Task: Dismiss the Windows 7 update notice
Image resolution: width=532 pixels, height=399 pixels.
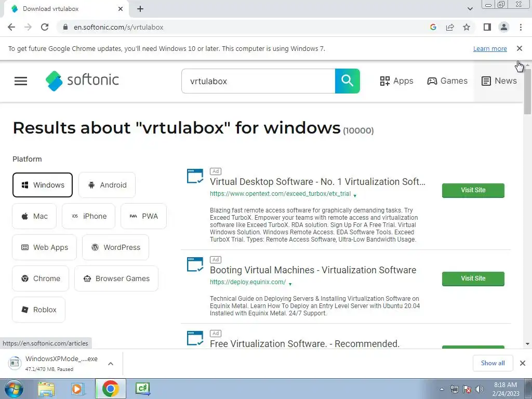Action: pyautogui.click(x=520, y=48)
